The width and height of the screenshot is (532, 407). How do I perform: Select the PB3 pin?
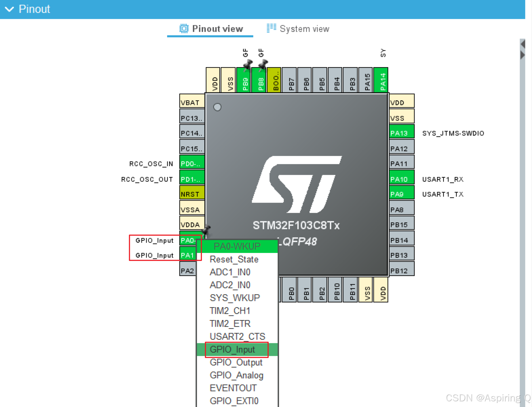coord(351,80)
